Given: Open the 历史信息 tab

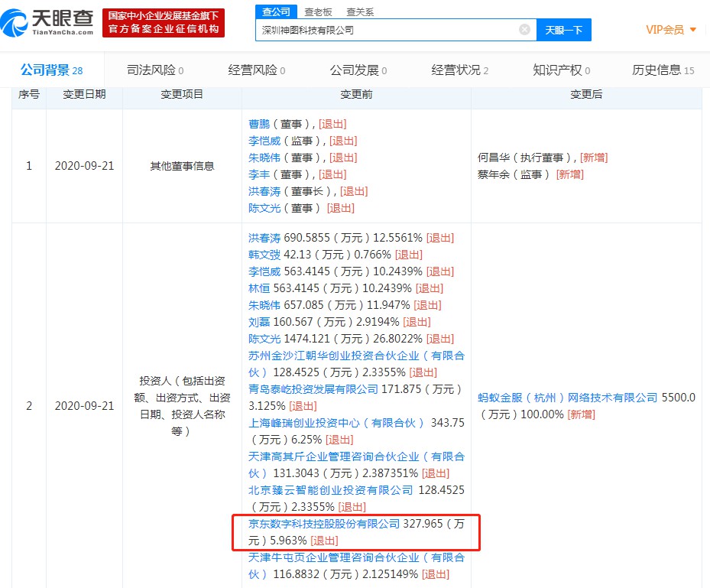Looking at the screenshot, I should pyautogui.click(x=663, y=70).
